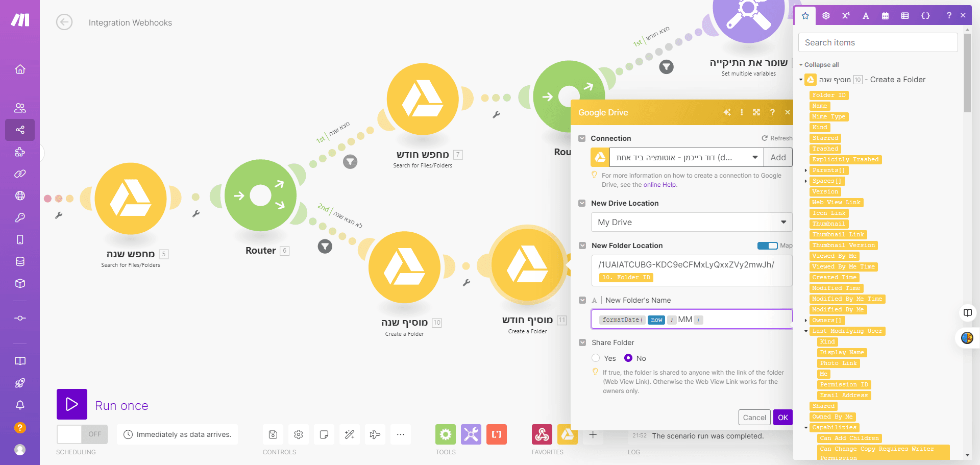This screenshot has width=980, height=465.
Task: Click the OK button
Action: coord(782,417)
